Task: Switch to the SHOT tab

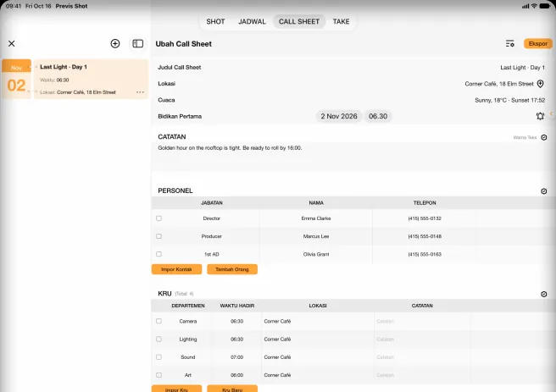Action: tap(215, 22)
